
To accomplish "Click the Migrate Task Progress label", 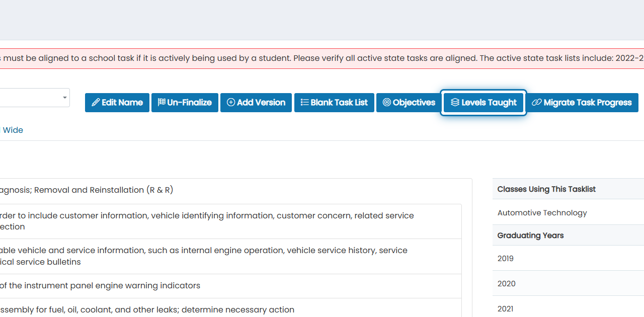I will coord(588,103).
